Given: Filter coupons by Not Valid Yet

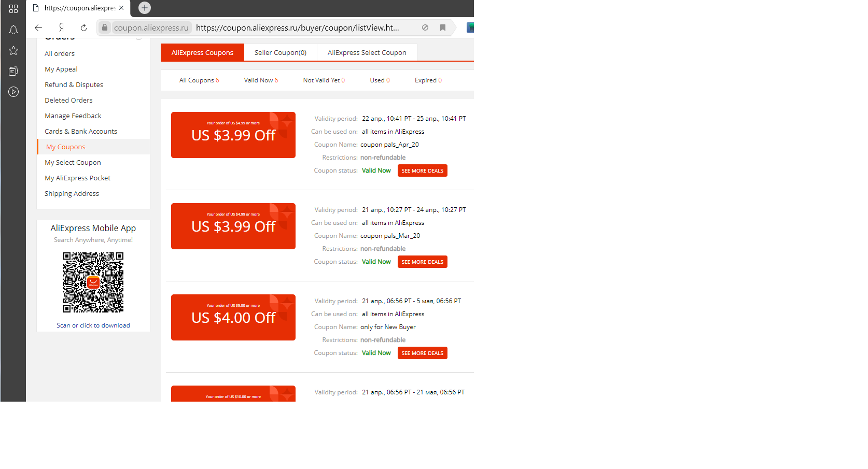Looking at the screenshot, I should 324,80.
